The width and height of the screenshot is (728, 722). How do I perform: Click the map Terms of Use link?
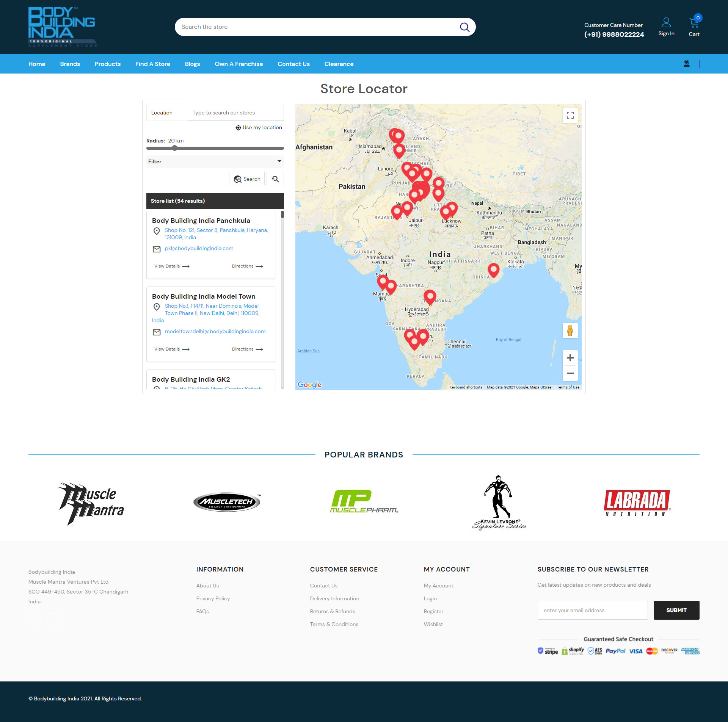pos(568,387)
